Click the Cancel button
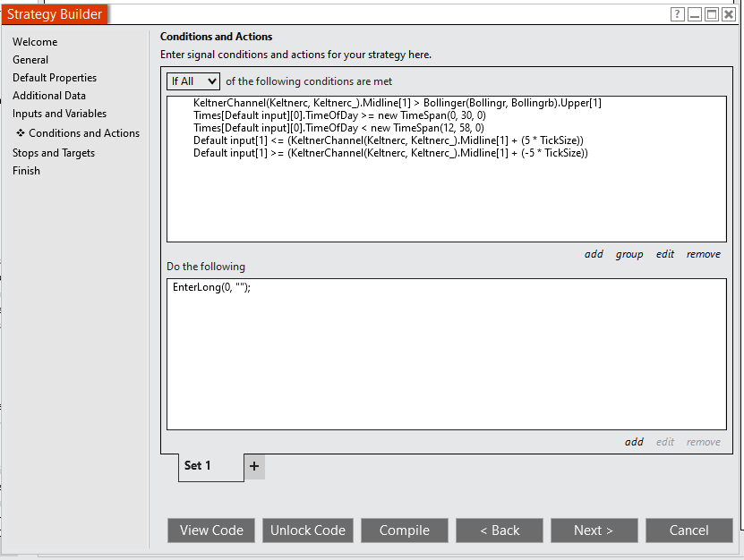The height and width of the screenshot is (560, 744). pyautogui.click(x=689, y=530)
